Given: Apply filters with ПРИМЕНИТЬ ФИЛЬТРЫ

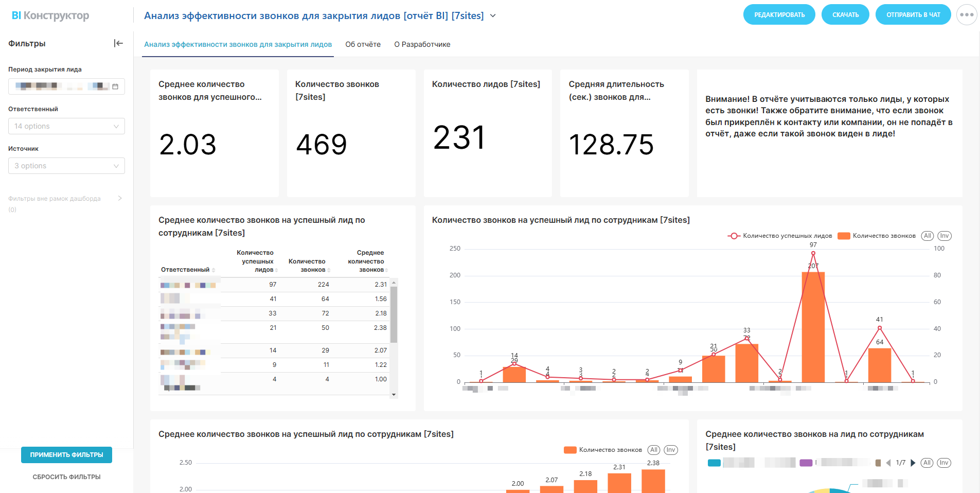Looking at the screenshot, I should coord(66,455).
